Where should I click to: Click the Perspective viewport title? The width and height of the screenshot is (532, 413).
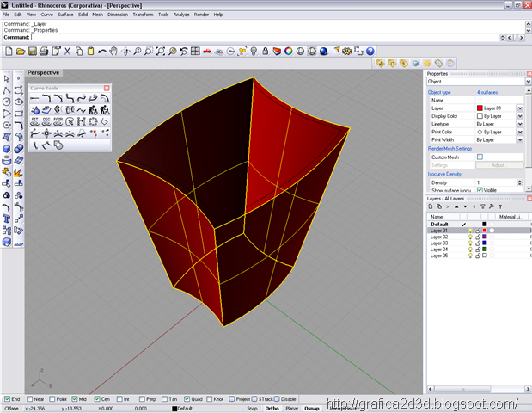pyautogui.click(x=43, y=72)
